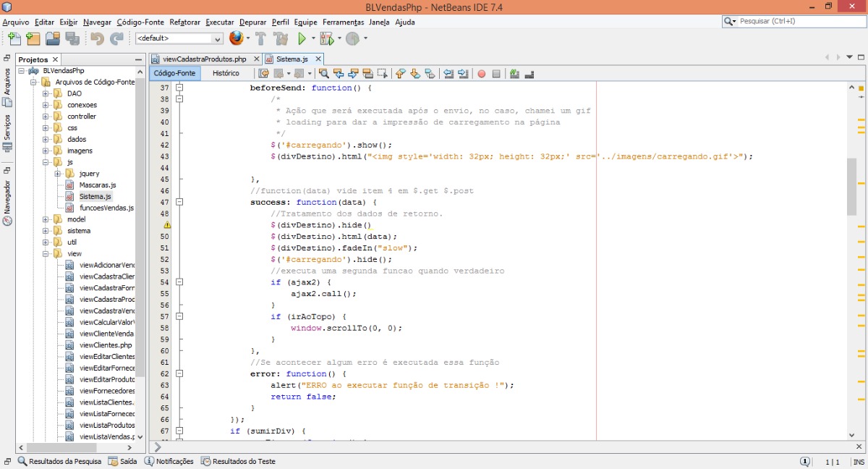Click the Firefox browser selection icon

pyautogui.click(x=236, y=38)
